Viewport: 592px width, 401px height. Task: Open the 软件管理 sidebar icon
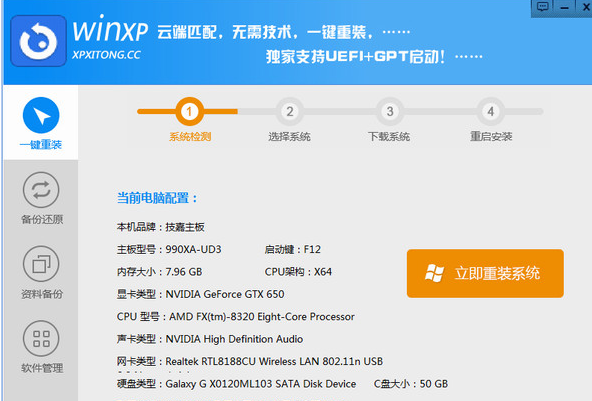pos(41,338)
